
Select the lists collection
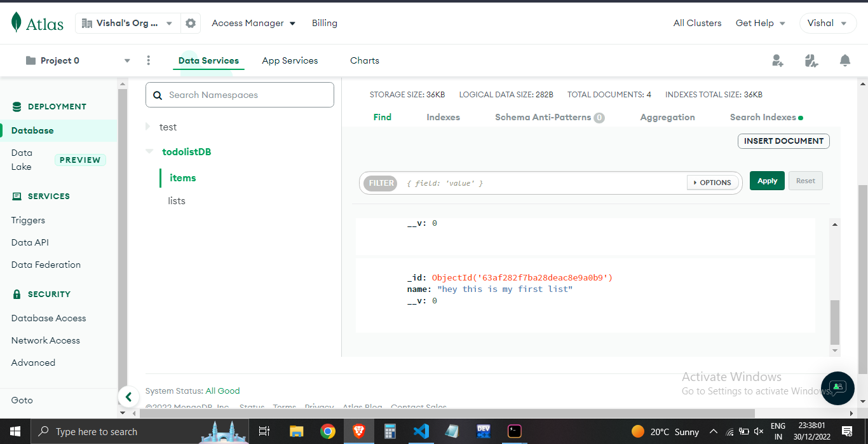[177, 201]
